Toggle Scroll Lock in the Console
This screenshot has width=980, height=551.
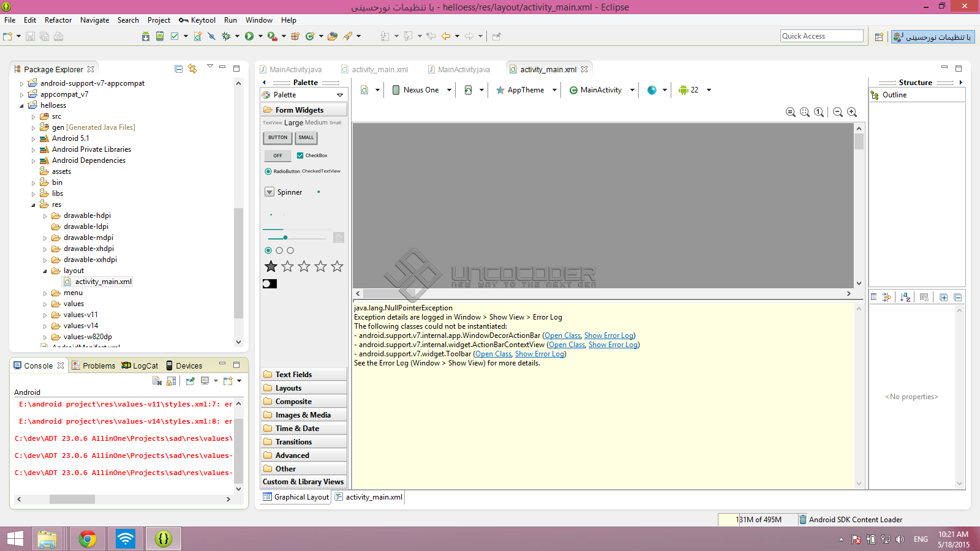171,381
